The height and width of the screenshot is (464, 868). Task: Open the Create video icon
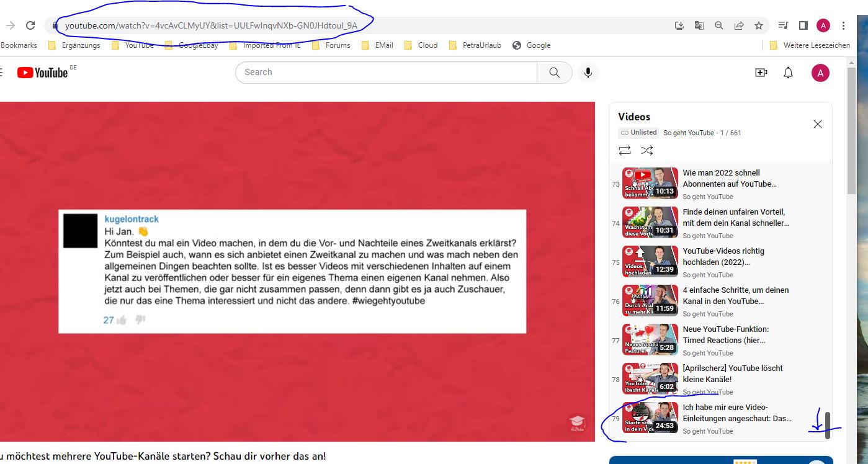(x=761, y=73)
